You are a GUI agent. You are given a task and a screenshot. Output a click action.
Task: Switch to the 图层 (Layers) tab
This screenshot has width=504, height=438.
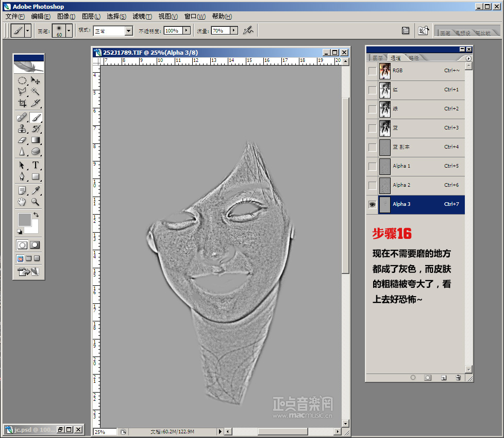378,58
